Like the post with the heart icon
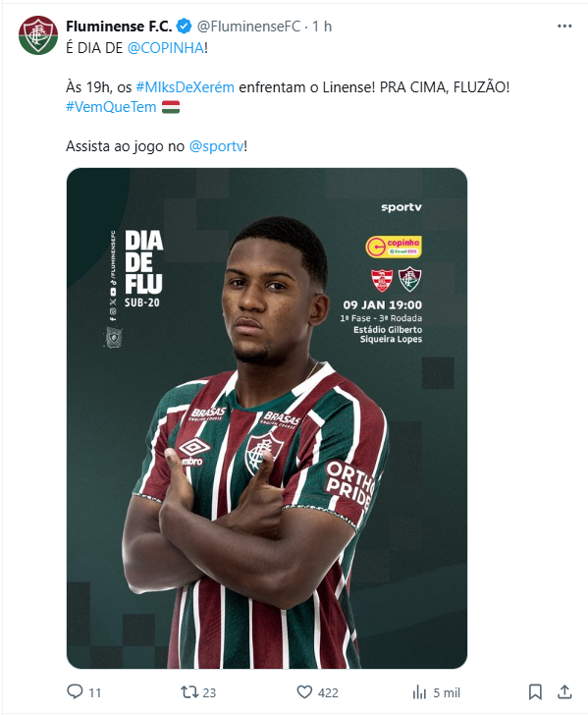The height and width of the screenshot is (715, 588). click(x=304, y=691)
